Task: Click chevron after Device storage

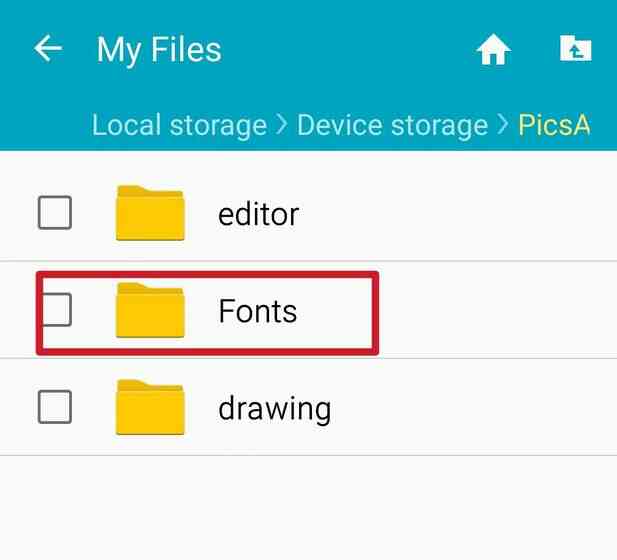Action: tap(502, 125)
